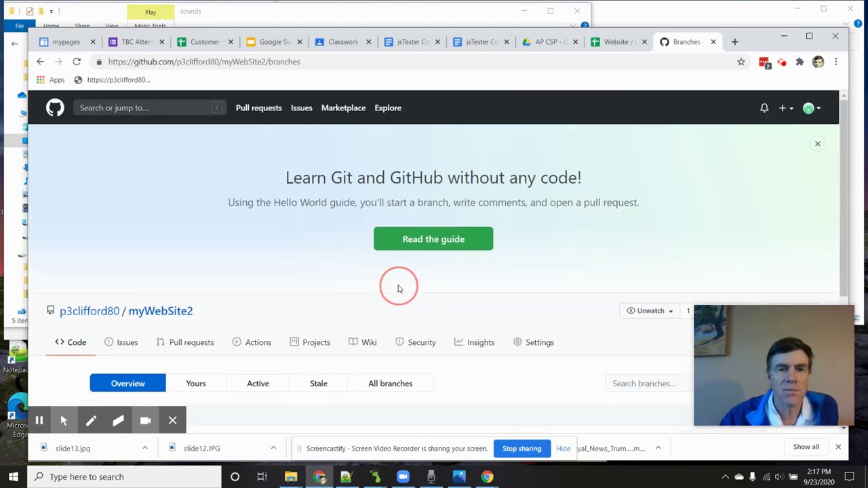Click Show all downloads
Screen dimensions: 868x488
pyautogui.click(x=806, y=447)
